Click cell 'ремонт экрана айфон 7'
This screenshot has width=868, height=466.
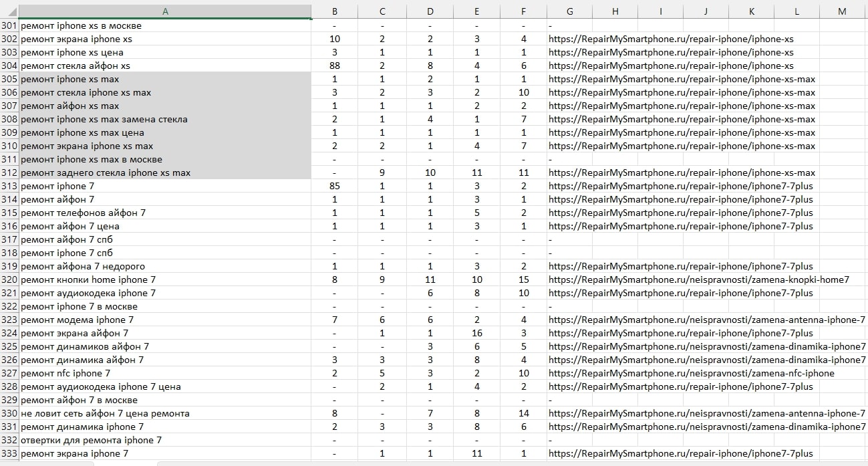point(166,333)
